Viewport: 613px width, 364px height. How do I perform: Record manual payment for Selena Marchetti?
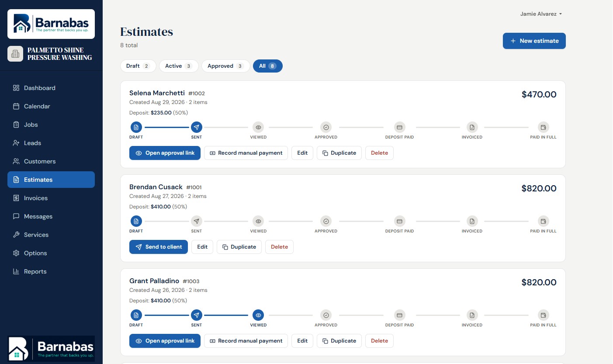point(246,153)
